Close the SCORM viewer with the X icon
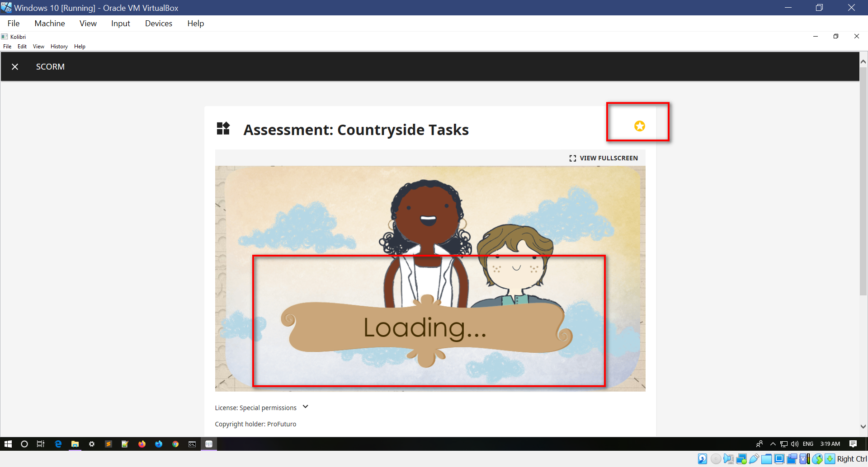The image size is (868, 467). [15, 67]
